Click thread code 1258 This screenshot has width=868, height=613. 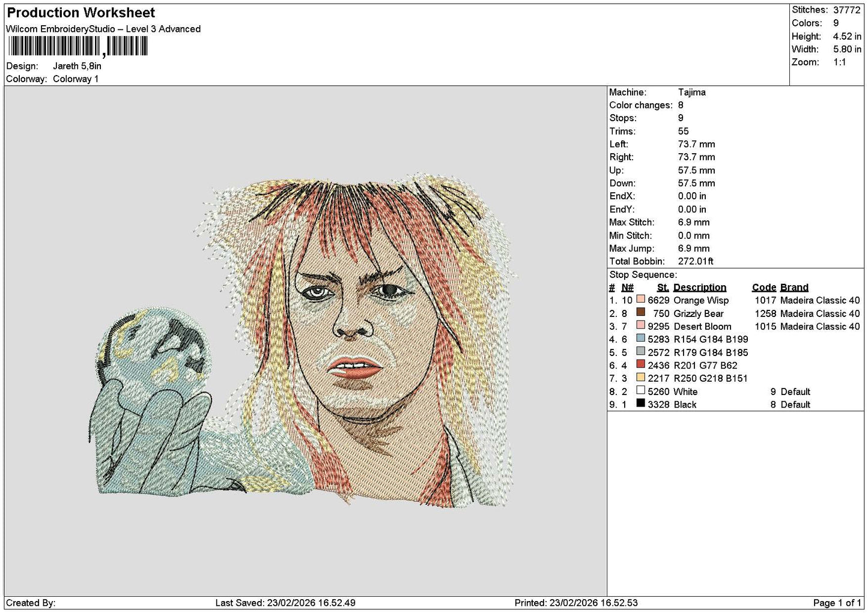click(765, 313)
